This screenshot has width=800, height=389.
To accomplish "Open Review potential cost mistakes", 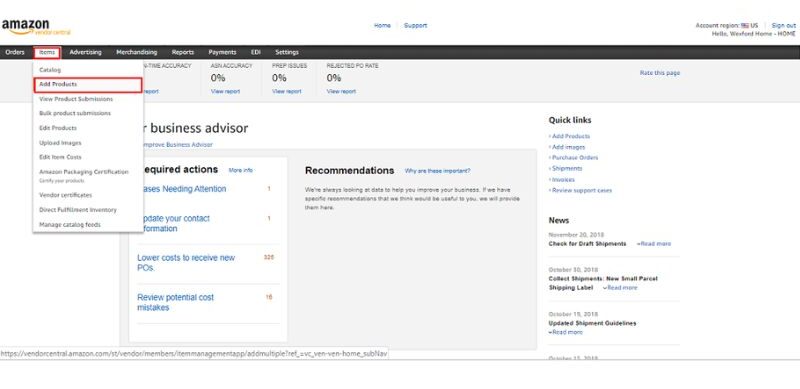I will [176, 303].
